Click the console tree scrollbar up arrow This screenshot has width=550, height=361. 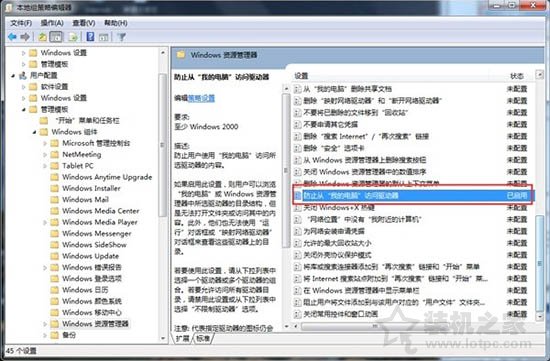coord(163,53)
